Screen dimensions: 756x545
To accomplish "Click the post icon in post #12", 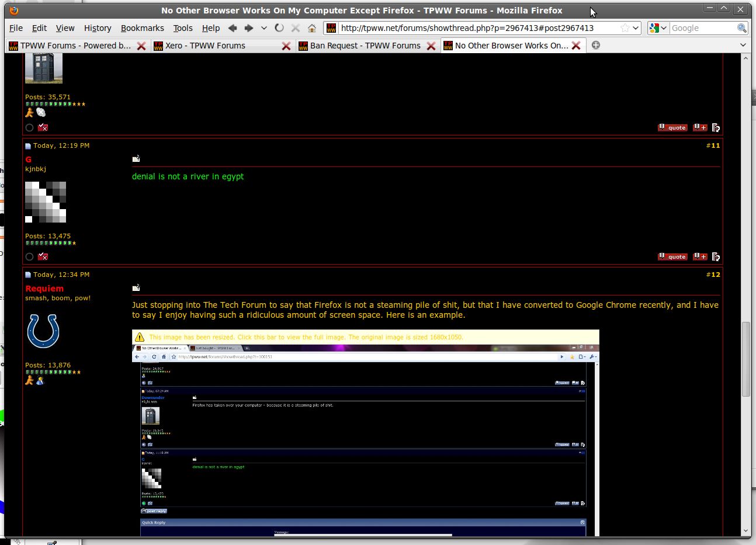I will tap(136, 287).
